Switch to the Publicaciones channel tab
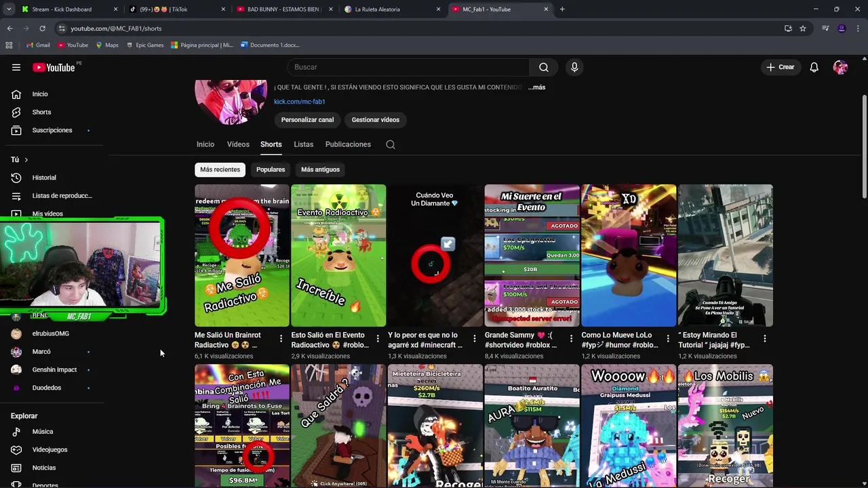Image resolution: width=868 pixels, height=488 pixels. pyautogui.click(x=348, y=144)
